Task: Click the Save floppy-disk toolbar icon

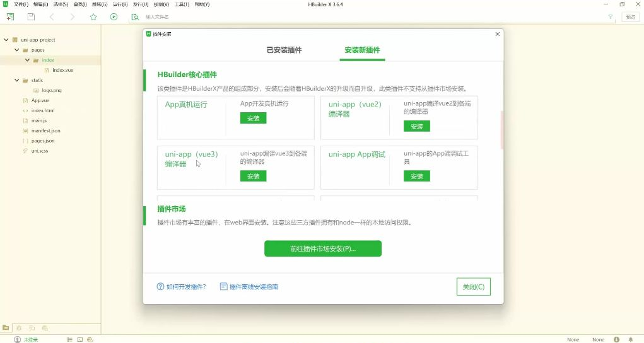Action: pos(31,16)
